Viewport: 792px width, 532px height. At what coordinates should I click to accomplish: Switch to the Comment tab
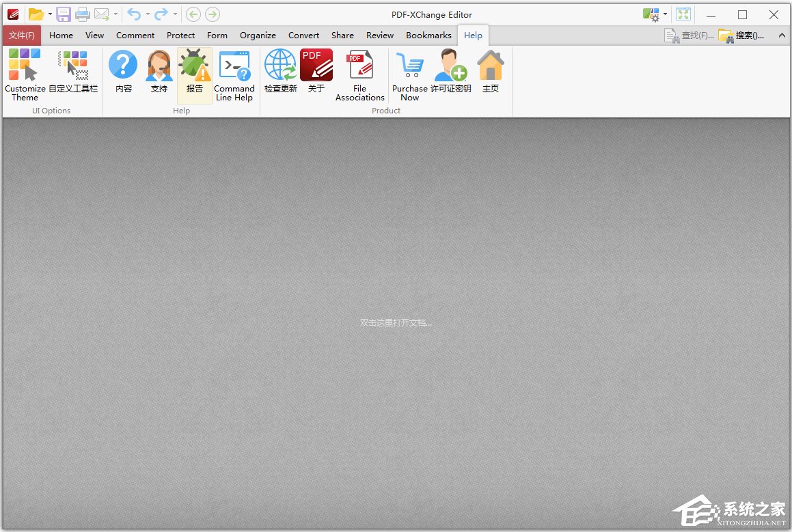[x=135, y=36]
